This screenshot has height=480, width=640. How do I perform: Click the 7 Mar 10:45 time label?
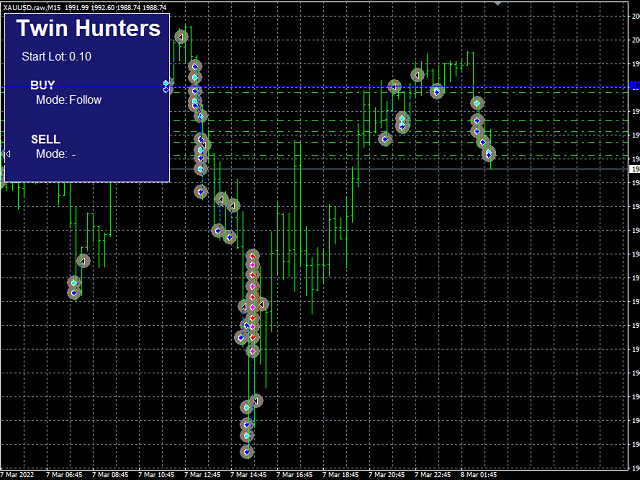(x=156, y=475)
